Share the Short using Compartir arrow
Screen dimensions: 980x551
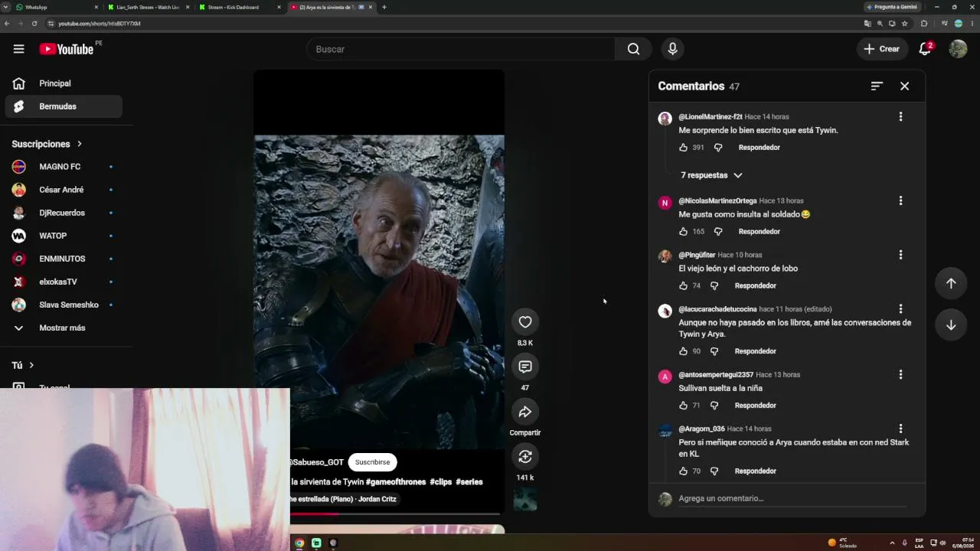525,412
